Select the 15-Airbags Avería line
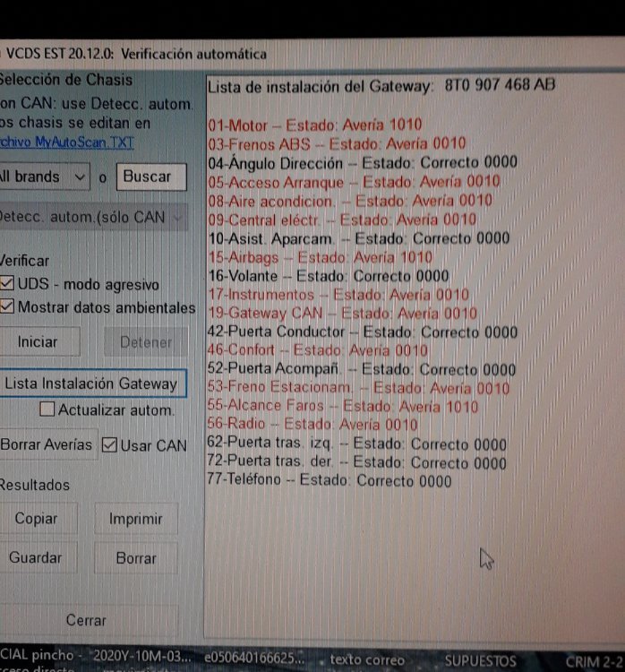The height and width of the screenshot is (672, 625). coord(320,257)
